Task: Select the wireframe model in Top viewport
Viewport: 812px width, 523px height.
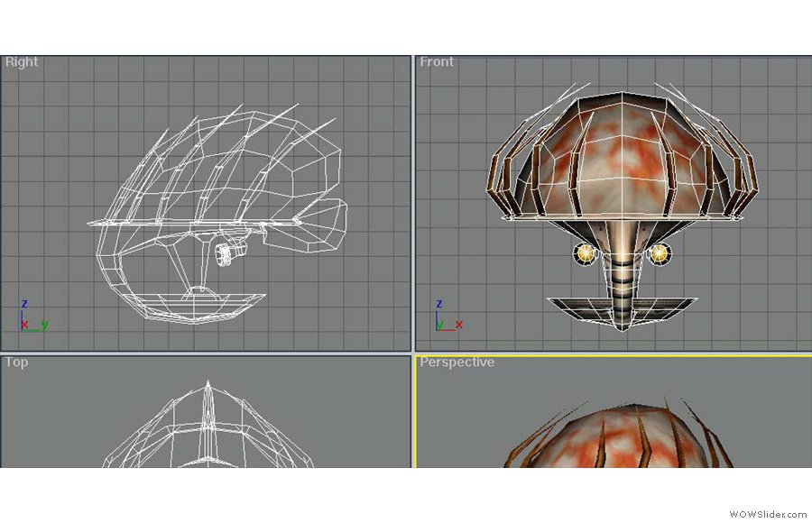Action: (x=208, y=426)
